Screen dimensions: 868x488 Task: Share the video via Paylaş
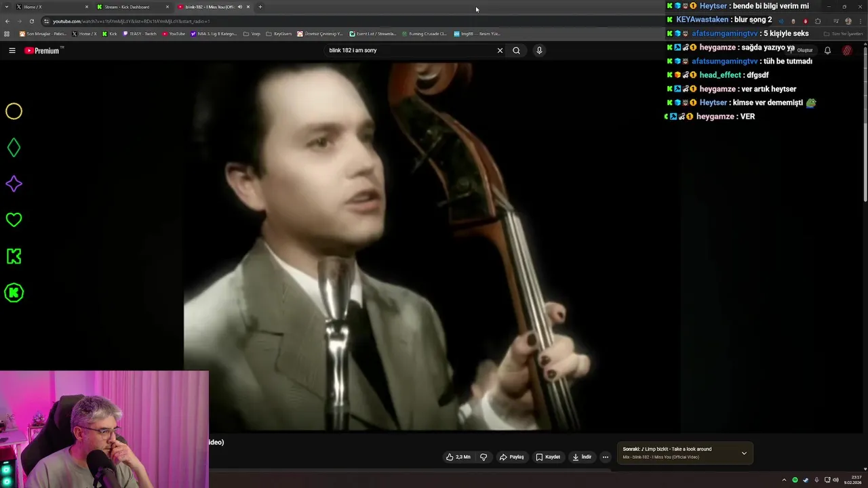point(511,457)
